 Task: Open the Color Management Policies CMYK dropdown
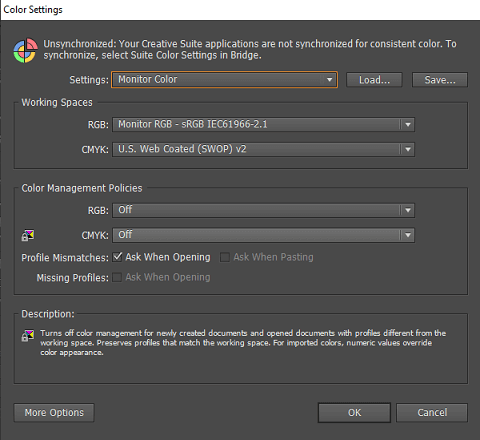[x=263, y=235]
